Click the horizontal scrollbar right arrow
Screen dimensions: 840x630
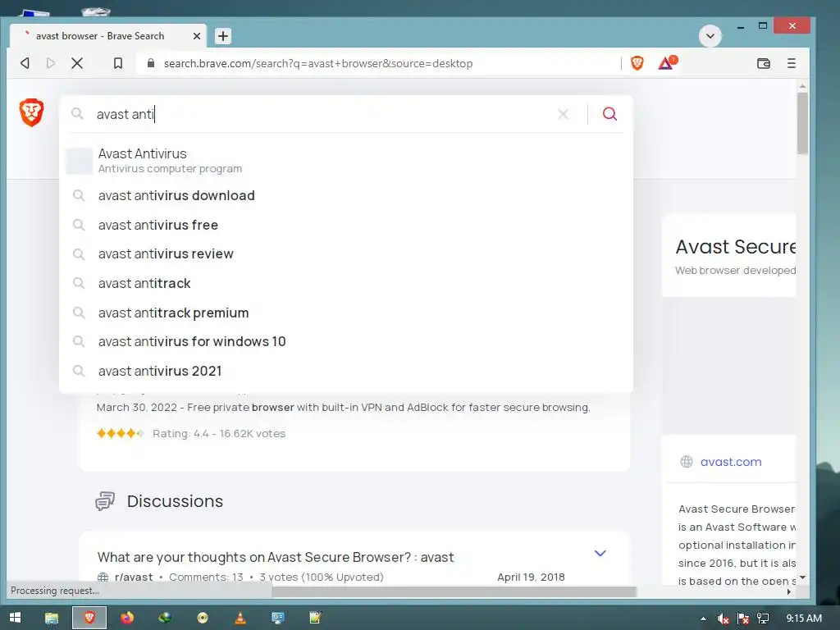[788, 591]
